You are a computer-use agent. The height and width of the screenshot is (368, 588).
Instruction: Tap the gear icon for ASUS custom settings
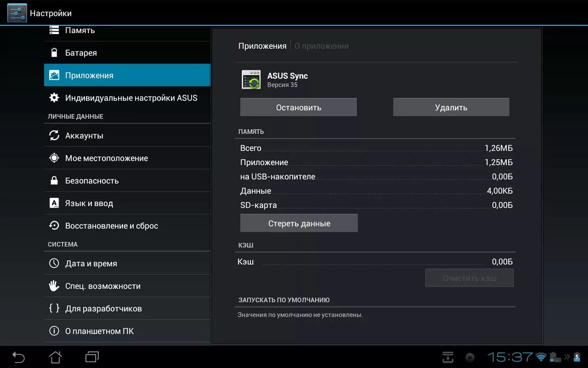(54, 98)
